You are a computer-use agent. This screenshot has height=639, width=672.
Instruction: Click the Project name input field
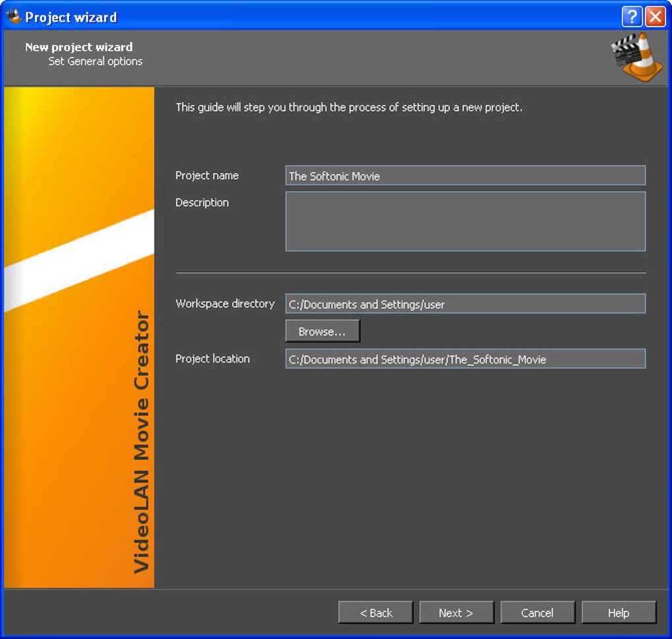[465, 175]
